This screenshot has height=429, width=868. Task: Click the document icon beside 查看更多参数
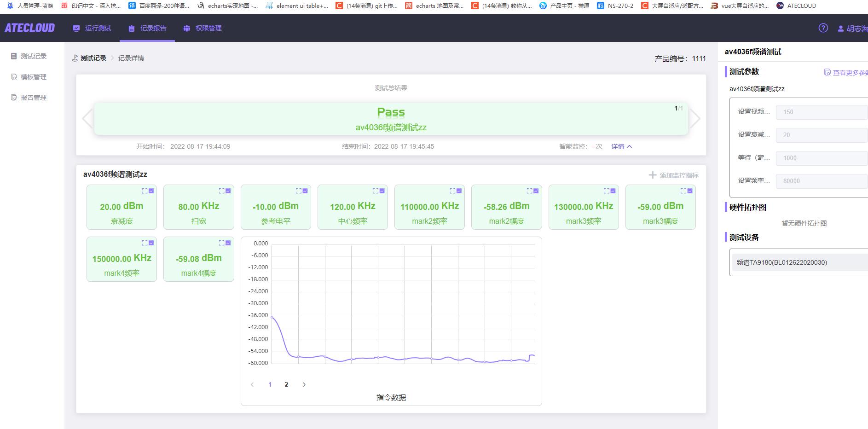[827, 72]
